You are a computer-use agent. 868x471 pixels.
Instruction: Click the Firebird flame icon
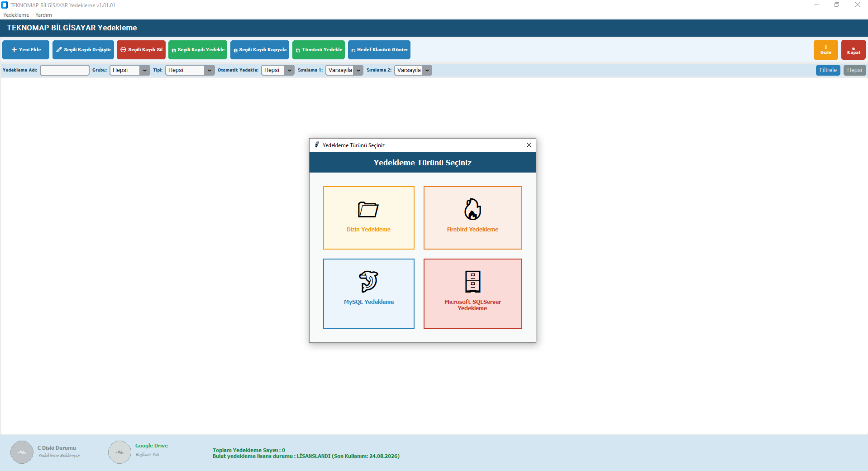472,209
